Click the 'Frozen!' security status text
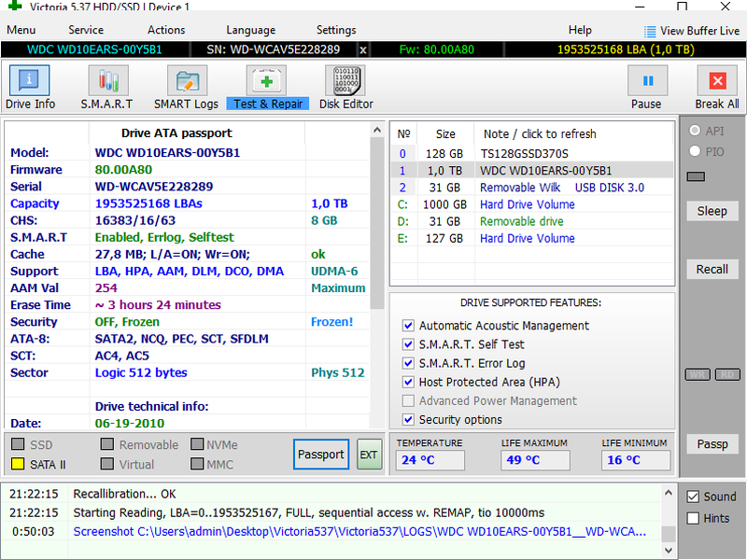The height and width of the screenshot is (560, 747). 332,322
